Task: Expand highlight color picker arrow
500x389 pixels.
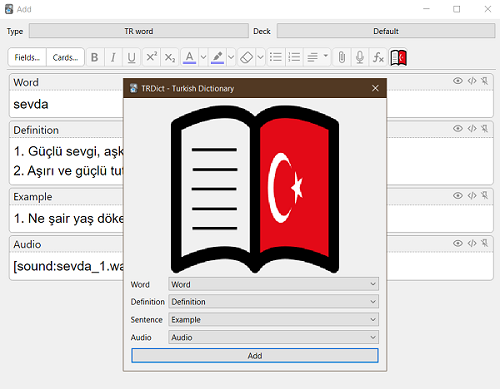Action: pos(231,57)
